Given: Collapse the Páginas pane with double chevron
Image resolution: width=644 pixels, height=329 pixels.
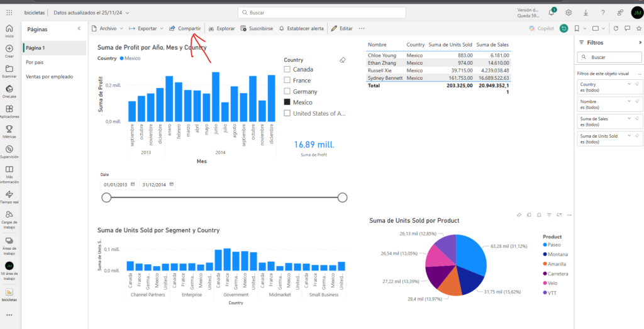Looking at the screenshot, I should click(79, 29).
